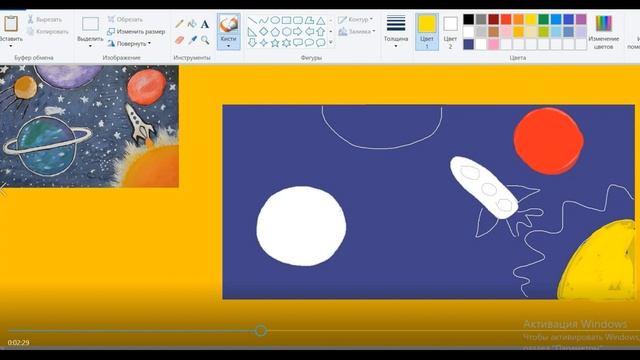
Task: Choose the Polygon shape
Action: pos(309,20)
